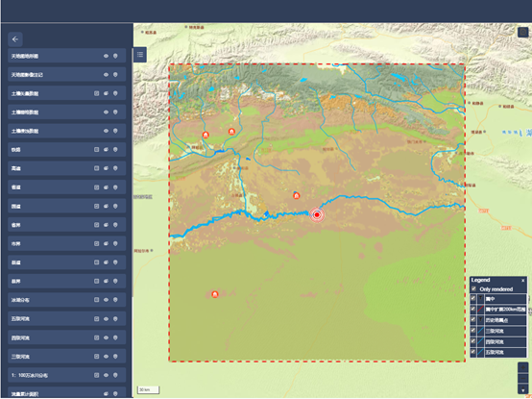Uncheck 五级河流 checkbox in the Legend
This screenshot has width=532, height=399.
coord(473,352)
